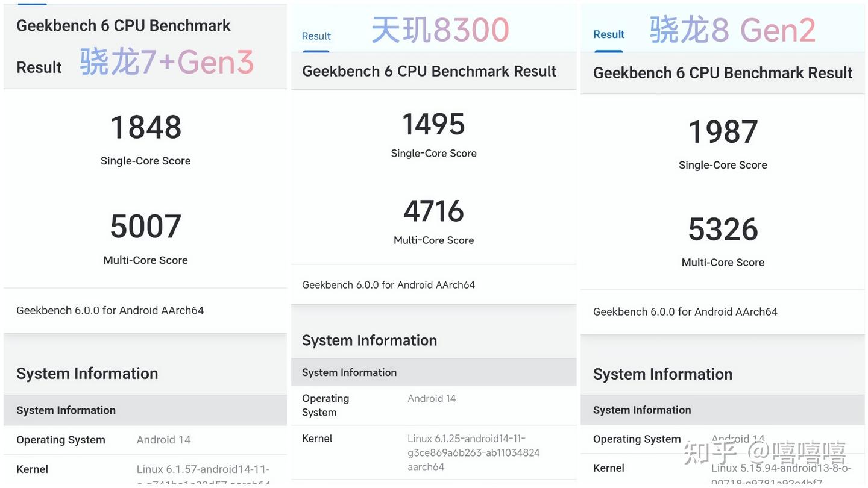
Task: Expand the middle System Information section
Action: coord(370,340)
